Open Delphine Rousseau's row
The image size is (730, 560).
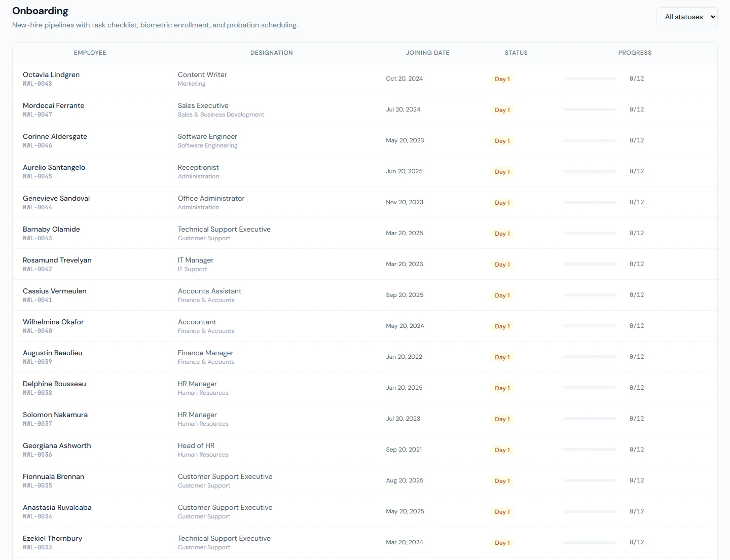coord(365,388)
